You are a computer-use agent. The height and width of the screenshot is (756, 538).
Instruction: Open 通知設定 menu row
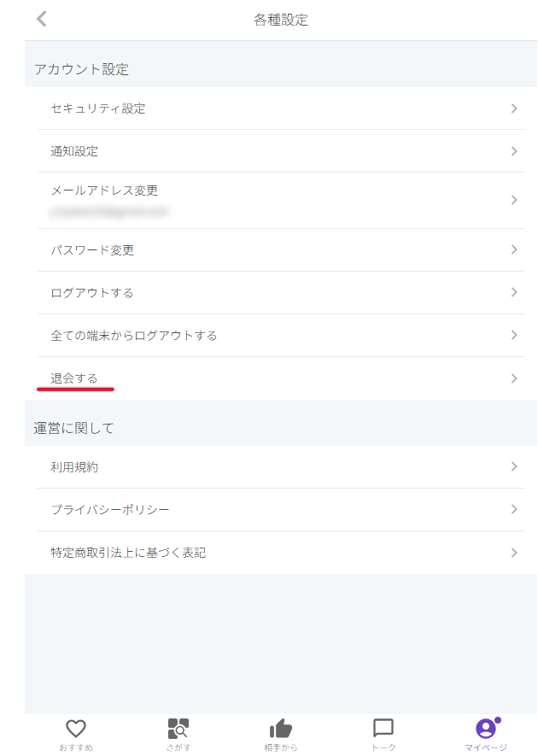[x=281, y=151]
